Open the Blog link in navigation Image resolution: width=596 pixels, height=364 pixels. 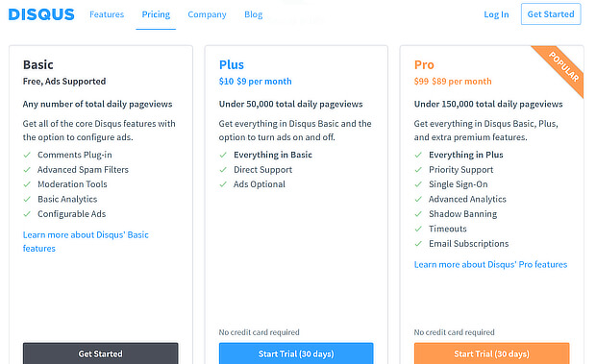point(254,14)
